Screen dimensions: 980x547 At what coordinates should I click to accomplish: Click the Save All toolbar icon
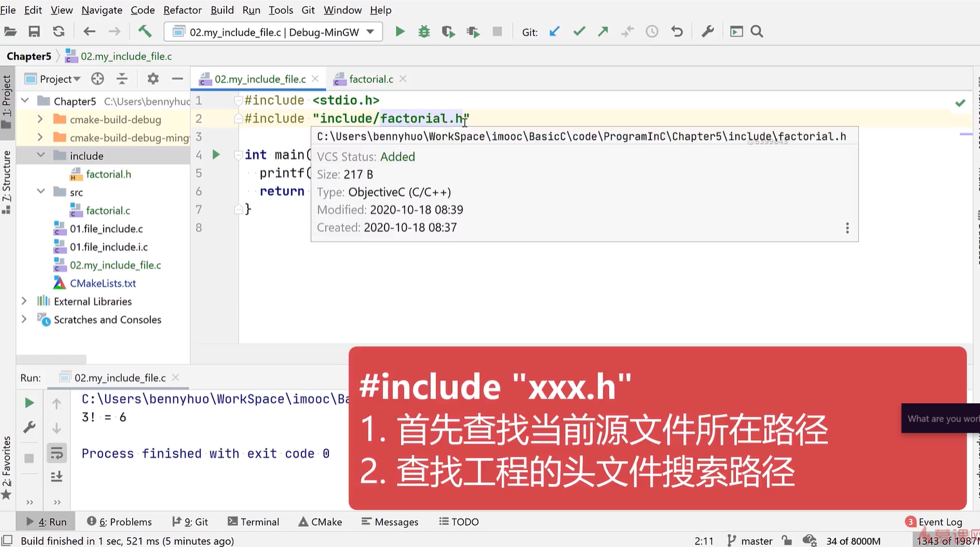click(34, 32)
